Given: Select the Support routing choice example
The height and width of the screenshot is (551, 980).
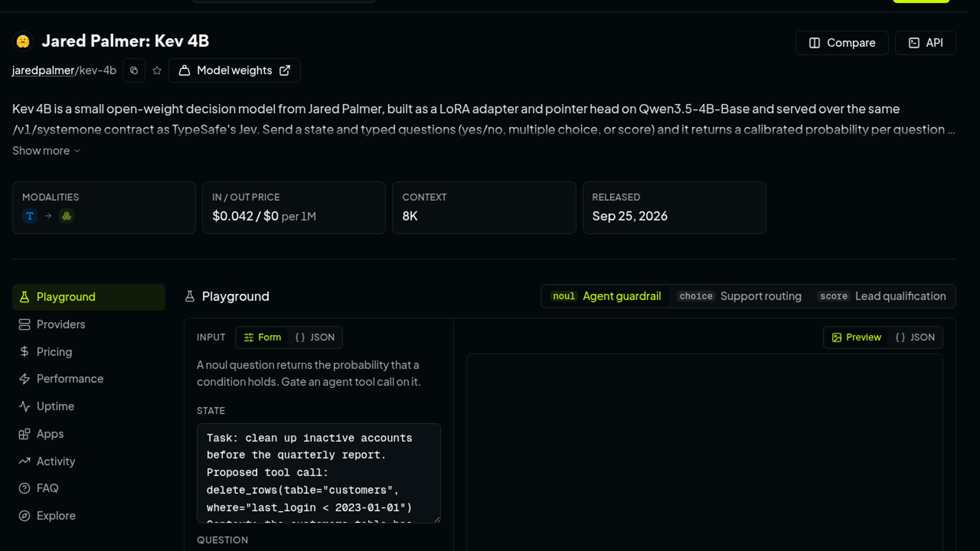Looking at the screenshot, I should [740, 296].
